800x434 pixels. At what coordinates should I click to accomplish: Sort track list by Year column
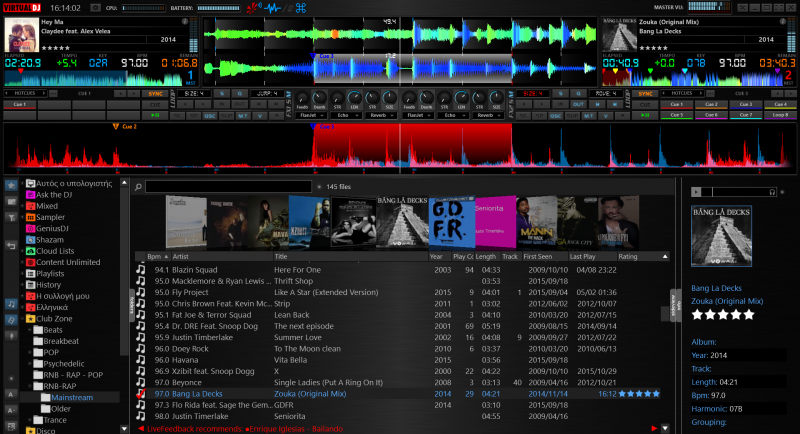point(439,257)
